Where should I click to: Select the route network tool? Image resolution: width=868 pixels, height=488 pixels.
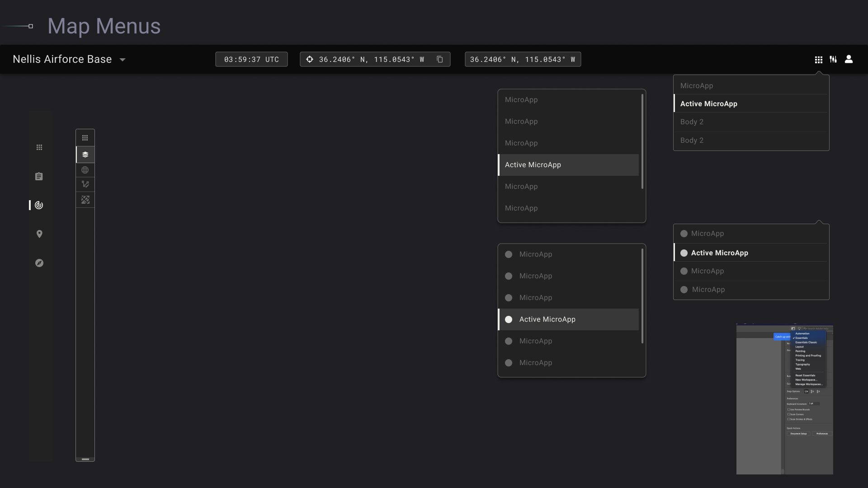tap(85, 184)
